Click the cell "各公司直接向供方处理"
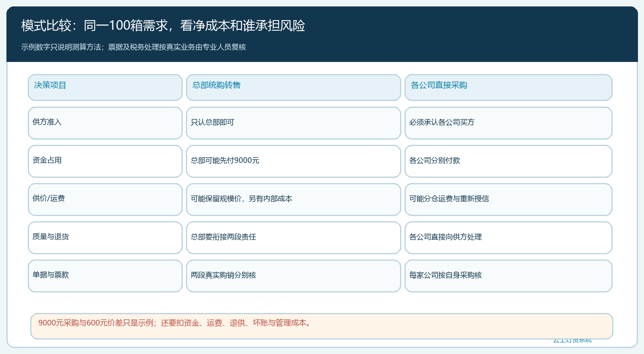This screenshot has height=354, width=644. coord(508,238)
